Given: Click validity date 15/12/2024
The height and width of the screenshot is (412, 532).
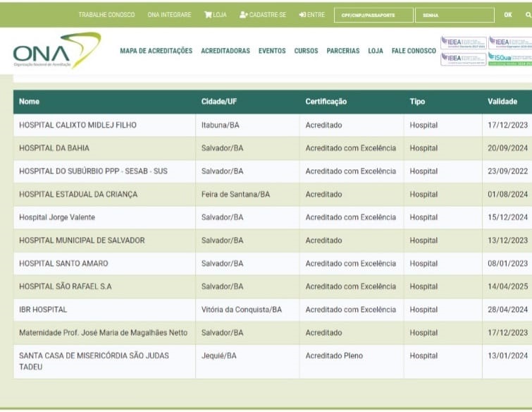Looking at the screenshot, I should click(507, 217).
